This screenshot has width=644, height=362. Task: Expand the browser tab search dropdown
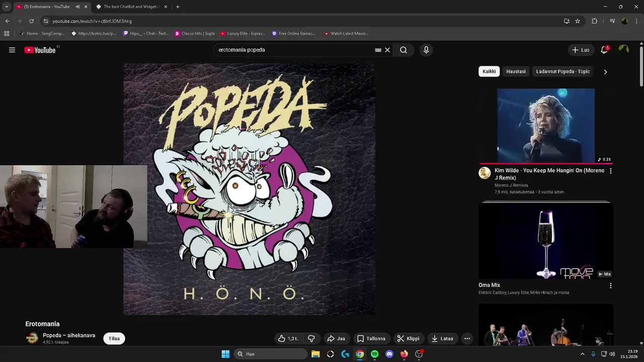pos(7,7)
